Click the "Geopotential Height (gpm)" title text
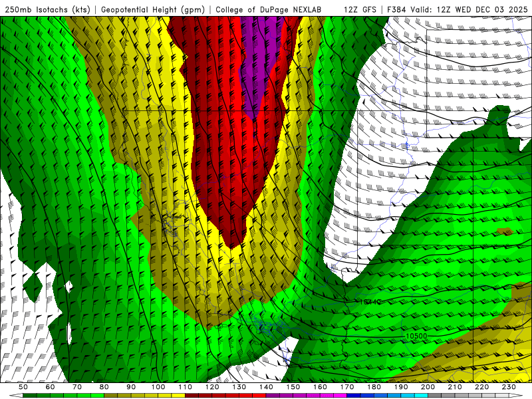The width and height of the screenshot is (532, 399). point(153,9)
